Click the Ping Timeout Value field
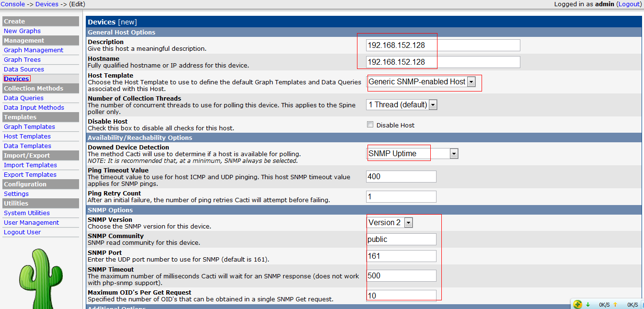 click(402, 176)
